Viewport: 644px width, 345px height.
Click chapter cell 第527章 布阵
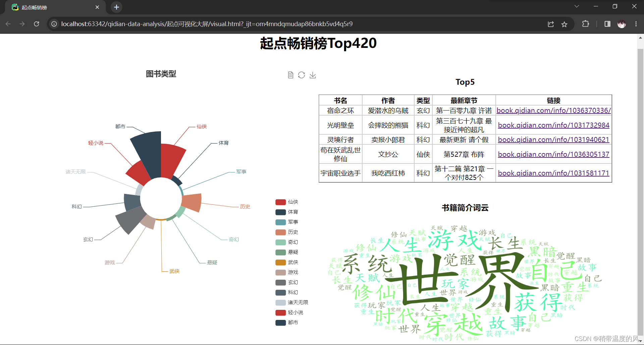(464, 154)
